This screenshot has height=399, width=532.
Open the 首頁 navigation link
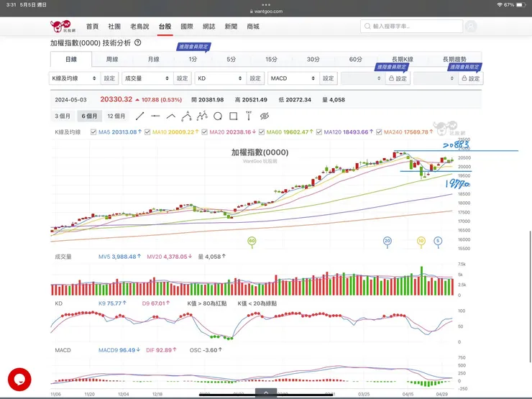click(92, 27)
